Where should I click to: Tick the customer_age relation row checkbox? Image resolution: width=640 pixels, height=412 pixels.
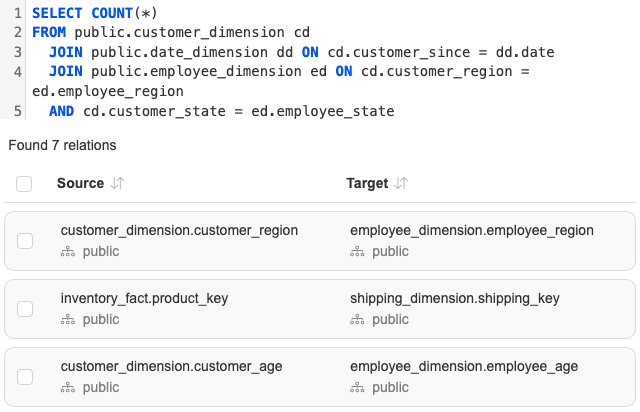(25, 377)
